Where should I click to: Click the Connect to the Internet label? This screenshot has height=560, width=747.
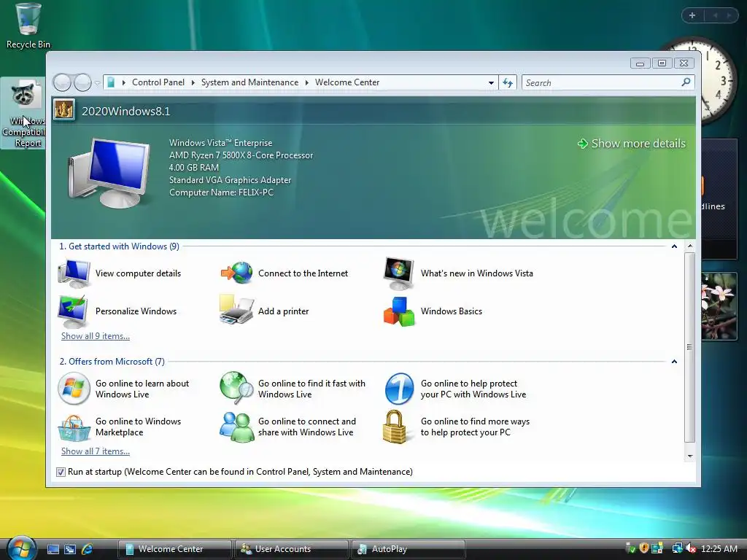tap(303, 273)
